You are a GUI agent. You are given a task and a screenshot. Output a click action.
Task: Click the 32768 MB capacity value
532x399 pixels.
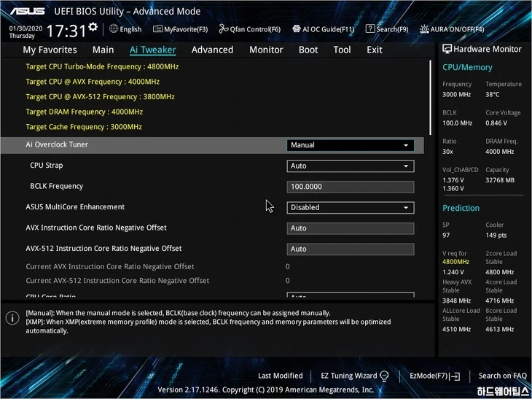(500, 180)
